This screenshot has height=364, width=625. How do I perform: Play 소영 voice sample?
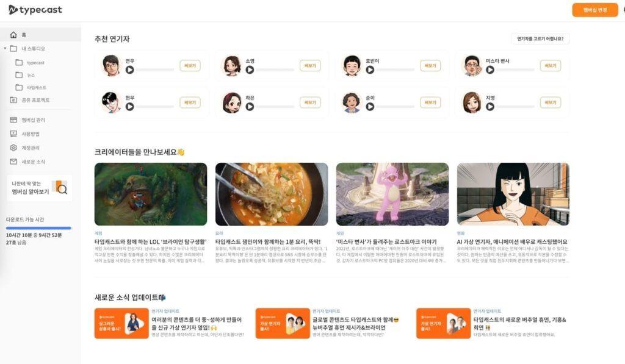click(x=250, y=70)
